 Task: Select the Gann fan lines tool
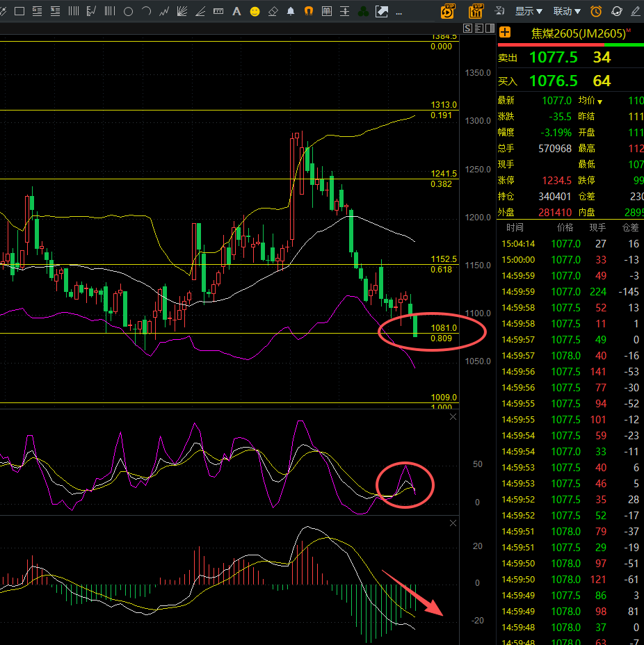click(182, 12)
